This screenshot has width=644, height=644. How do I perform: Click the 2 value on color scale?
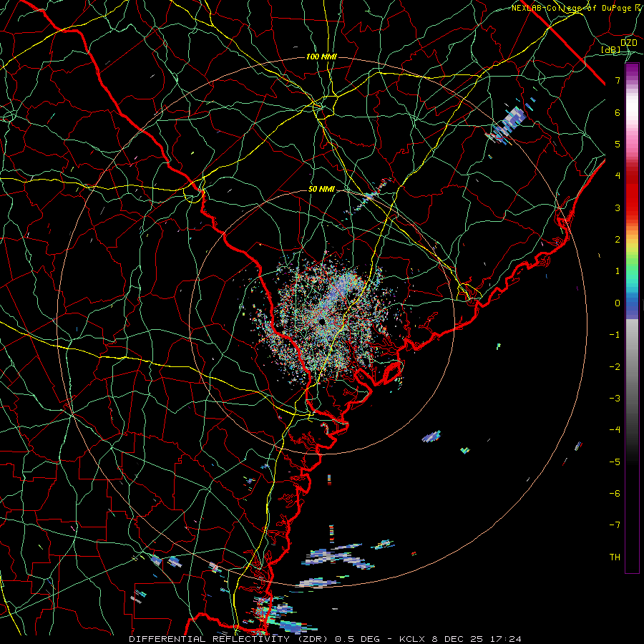(618, 240)
